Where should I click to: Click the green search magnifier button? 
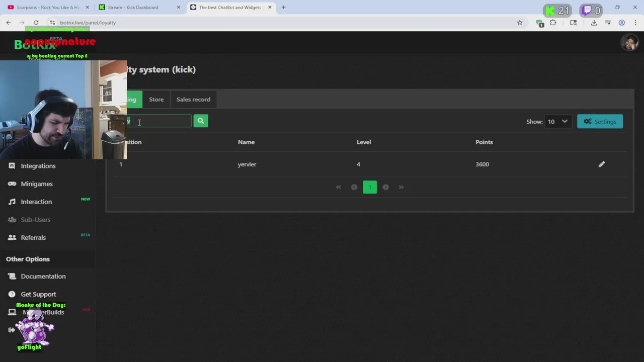(200, 121)
